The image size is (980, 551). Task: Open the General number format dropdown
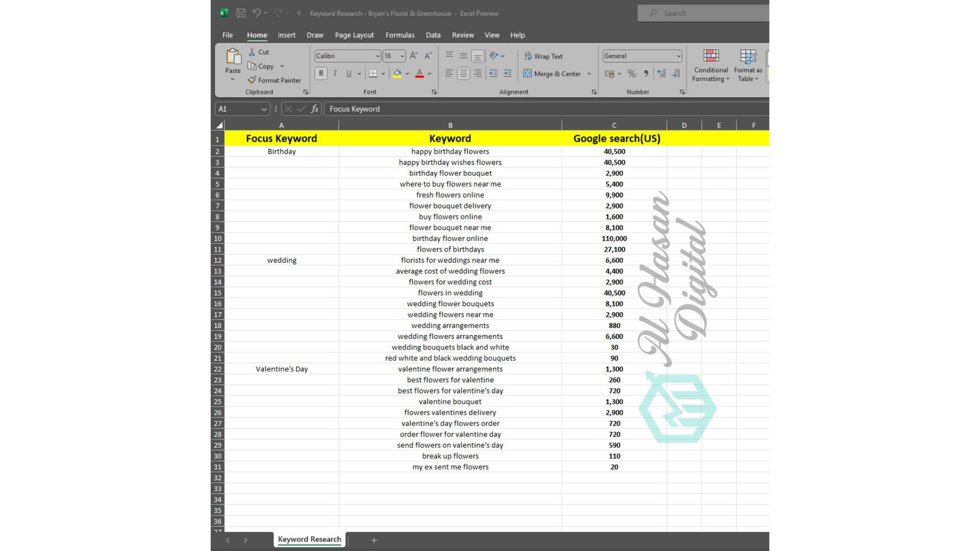point(679,56)
